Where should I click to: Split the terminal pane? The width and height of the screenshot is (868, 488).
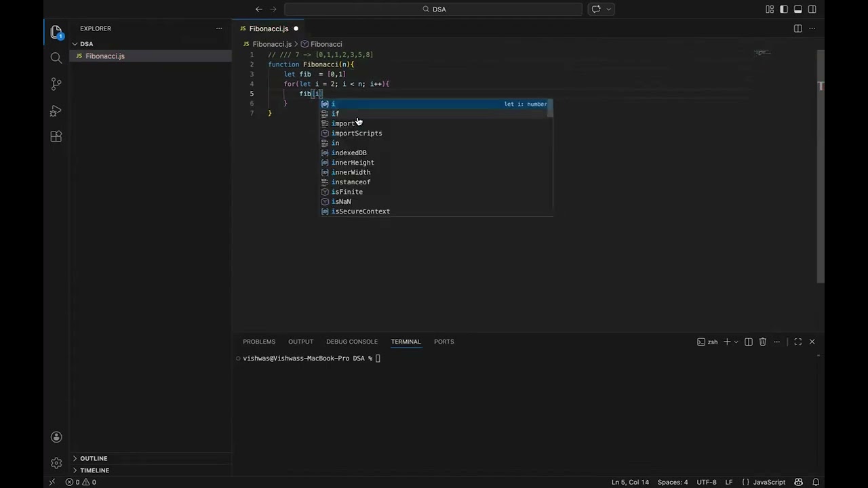coord(749,342)
